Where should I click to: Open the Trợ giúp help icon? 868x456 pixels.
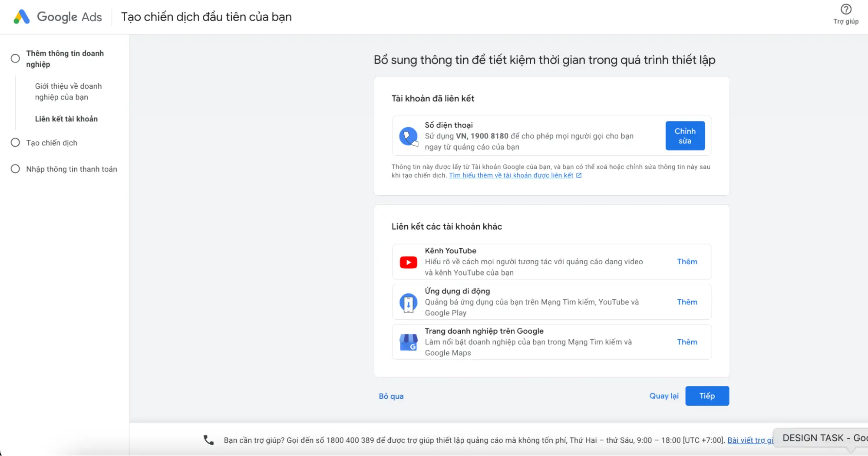[846, 9]
